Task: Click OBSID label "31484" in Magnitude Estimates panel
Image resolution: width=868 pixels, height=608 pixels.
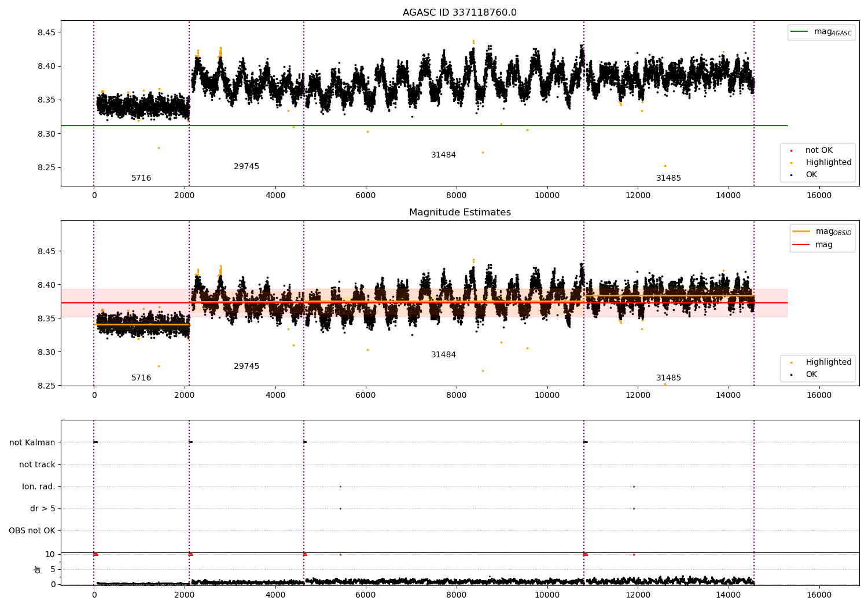Action: tap(443, 355)
